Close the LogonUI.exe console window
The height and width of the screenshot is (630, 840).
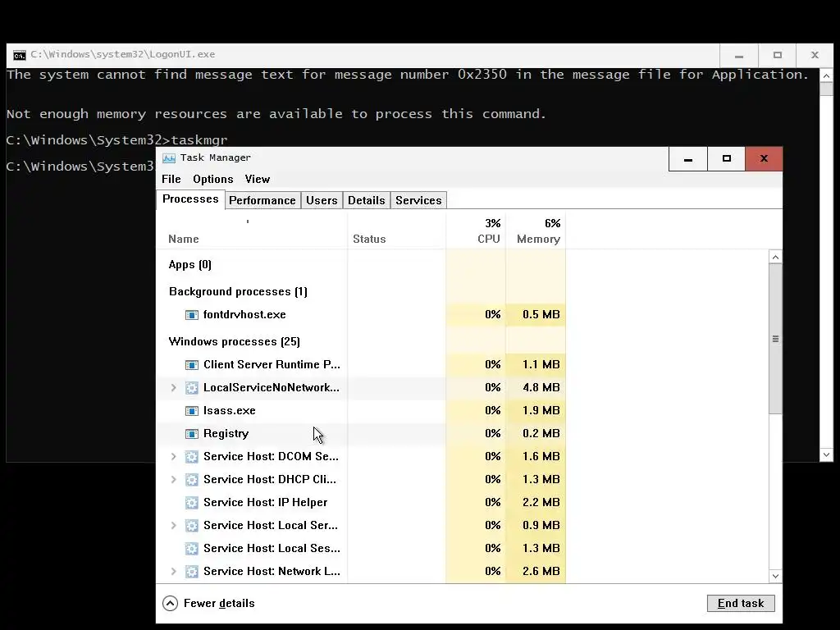coord(815,55)
